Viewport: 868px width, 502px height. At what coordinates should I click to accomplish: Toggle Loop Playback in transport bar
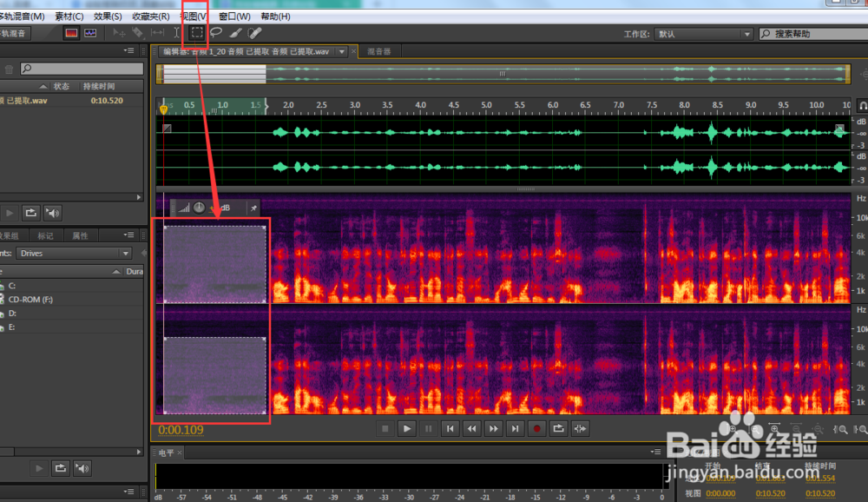(558, 428)
